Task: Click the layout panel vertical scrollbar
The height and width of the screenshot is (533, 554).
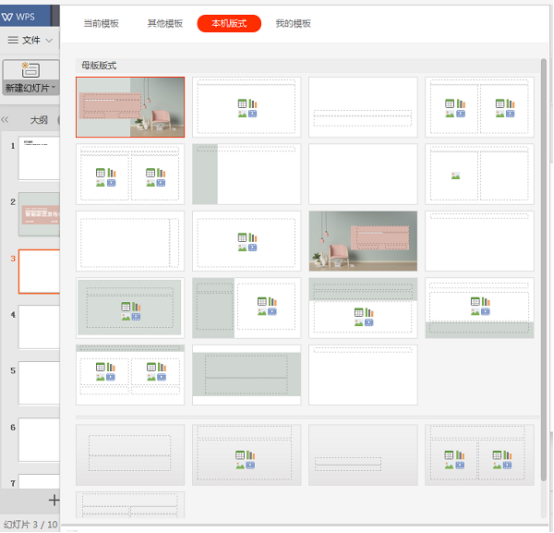Action: tap(544, 270)
